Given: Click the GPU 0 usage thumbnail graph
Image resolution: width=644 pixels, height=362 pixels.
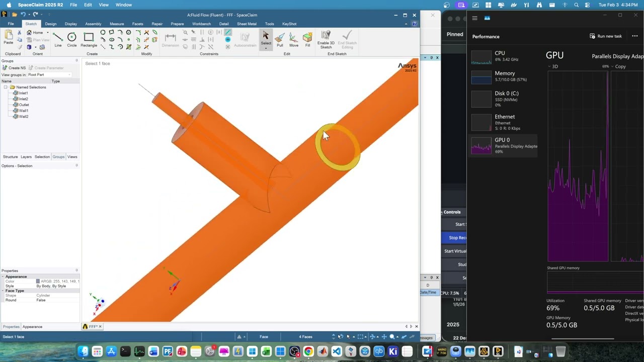Looking at the screenshot, I should click(481, 146).
